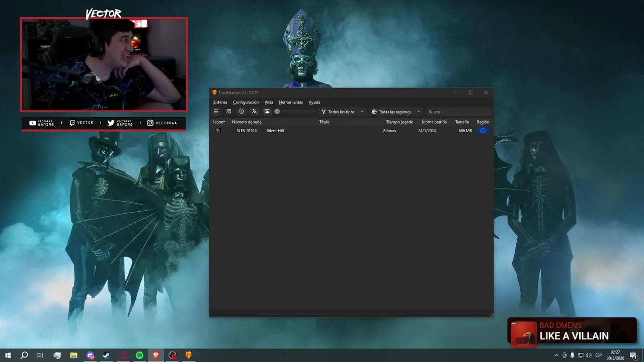Click the SLES-01514 serial cell
The image size is (644, 362).
(247, 131)
